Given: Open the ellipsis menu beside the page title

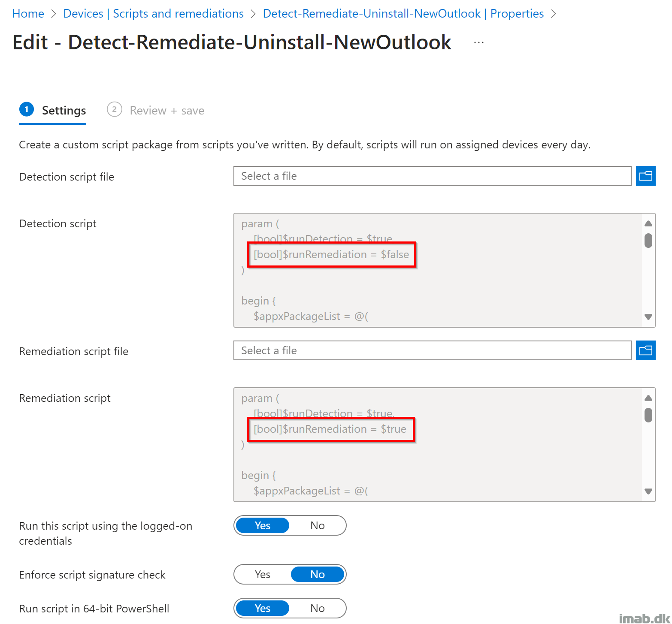Looking at the screenshot, I should (x=478, y=42).
